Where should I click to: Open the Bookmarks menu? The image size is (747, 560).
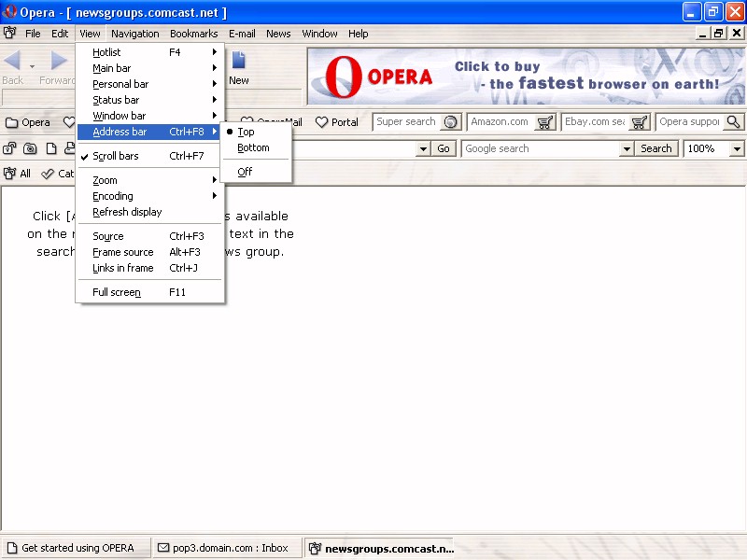(193, 34)
